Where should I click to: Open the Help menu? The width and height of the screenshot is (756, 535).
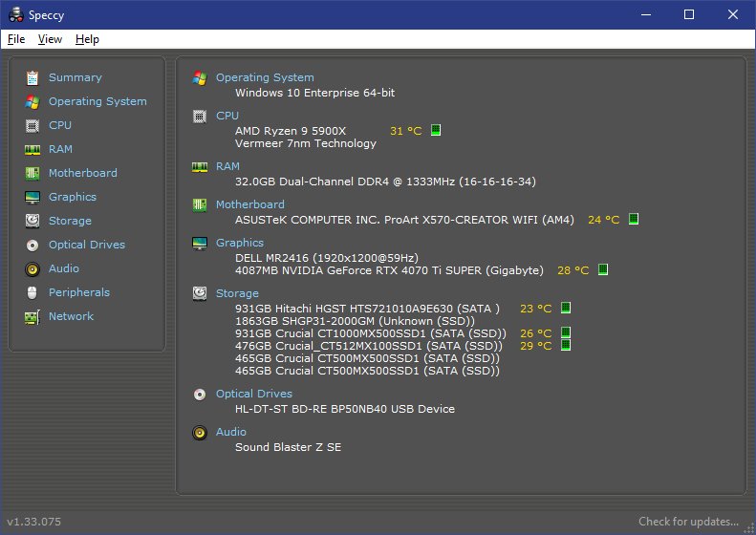(87, 39)
